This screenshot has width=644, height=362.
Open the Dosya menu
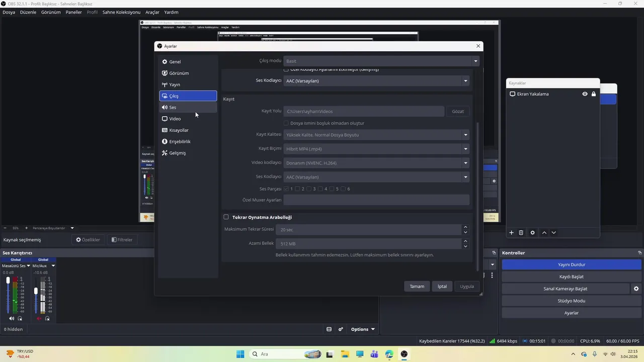[9, 12]
